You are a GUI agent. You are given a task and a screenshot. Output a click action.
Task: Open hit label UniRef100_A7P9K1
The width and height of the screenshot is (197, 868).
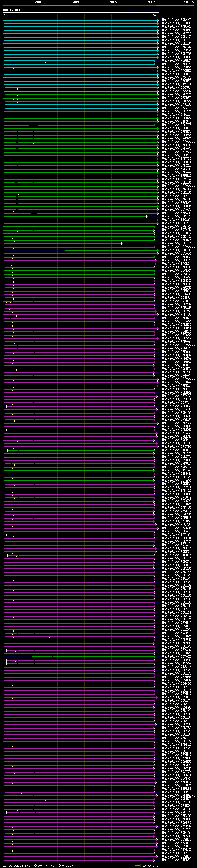pyautogui.click(x=177, y=26)
